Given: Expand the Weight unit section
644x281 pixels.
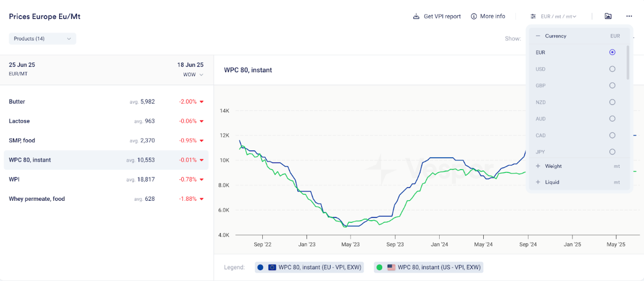Looking at the screenshot, I should pyautogui.click(x=538, y=166).
